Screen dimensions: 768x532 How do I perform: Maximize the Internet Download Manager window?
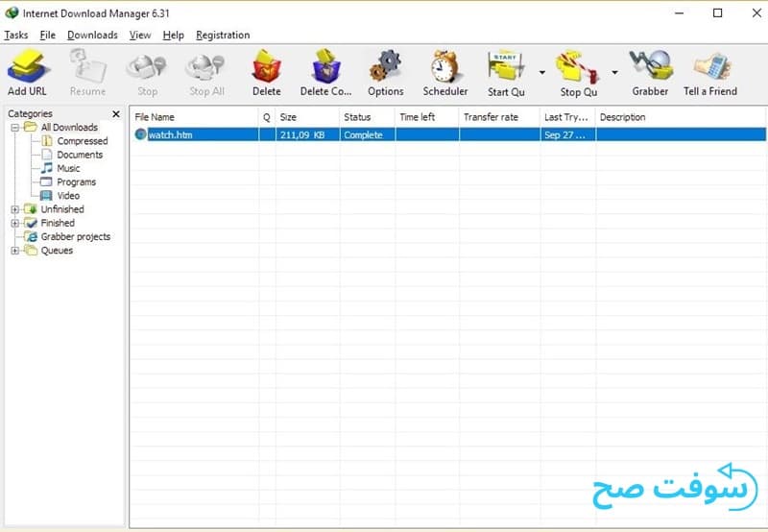click(x=717, y=13)
